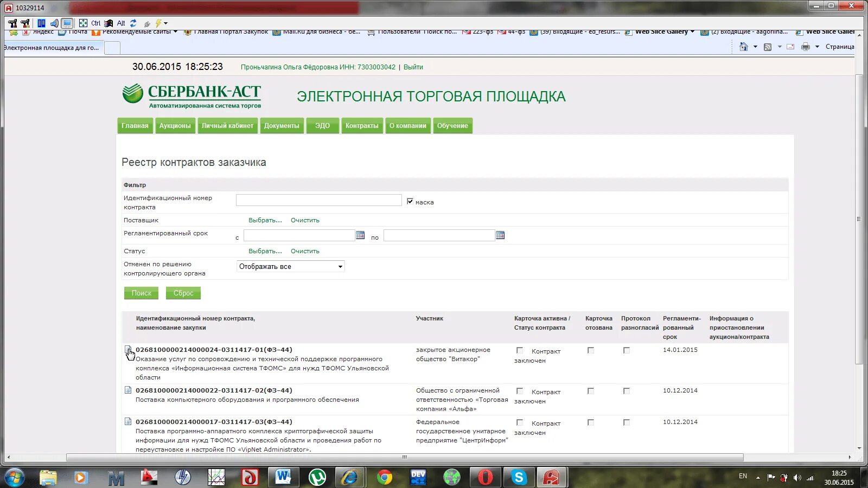Toggle card active checkbox for ЦентрИнформ contract
868x488 pixels.
pyautogui.click(x=520, y=422)
